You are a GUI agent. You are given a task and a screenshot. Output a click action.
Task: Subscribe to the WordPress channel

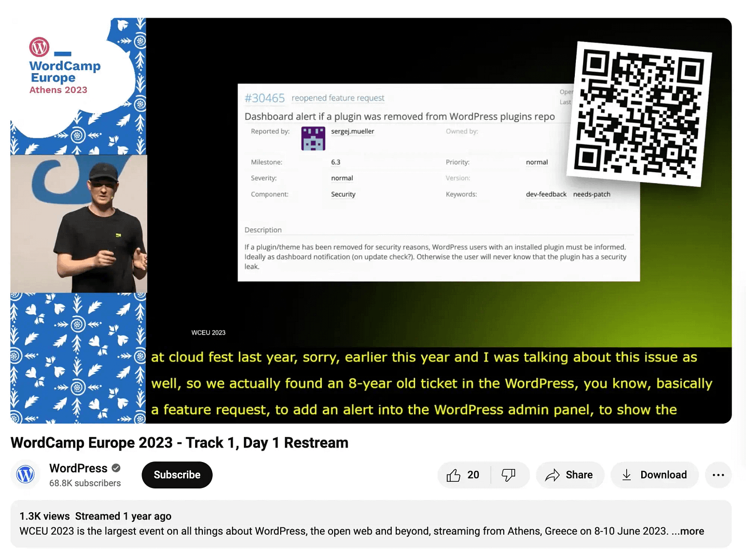pos(177,475)
